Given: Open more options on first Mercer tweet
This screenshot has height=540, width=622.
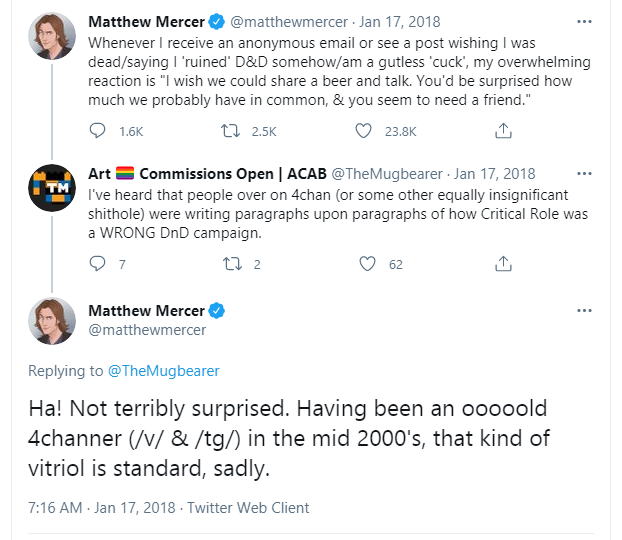Looking at the screenshot, I should point(585,21).
